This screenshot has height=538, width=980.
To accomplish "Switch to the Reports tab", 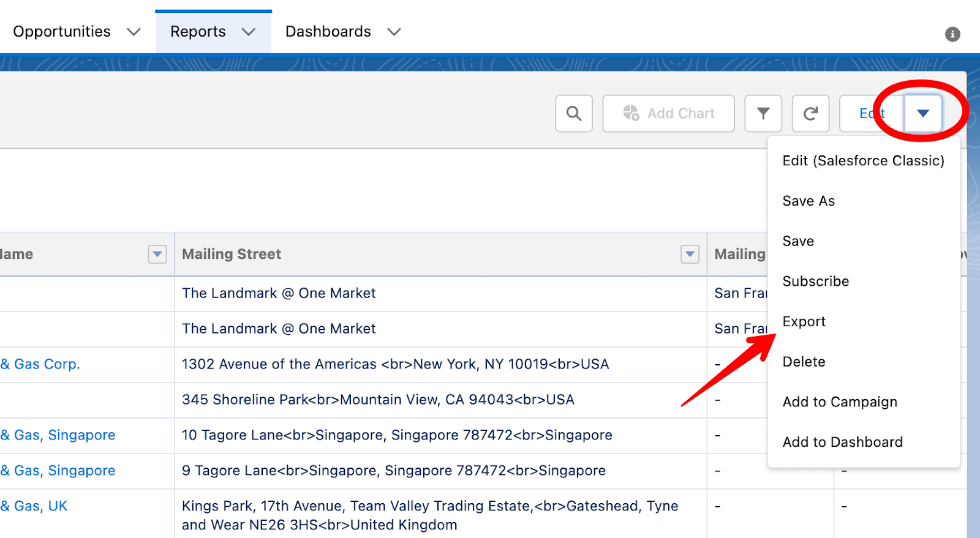I will 198,31.
